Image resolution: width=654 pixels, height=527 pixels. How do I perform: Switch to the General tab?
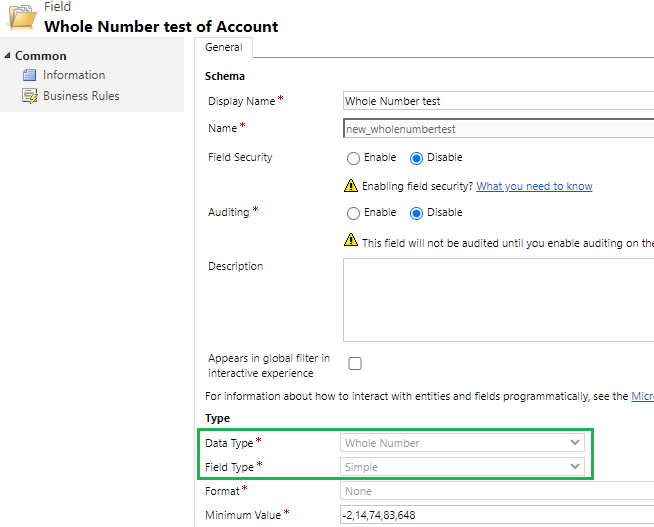(x=224, y=48)
